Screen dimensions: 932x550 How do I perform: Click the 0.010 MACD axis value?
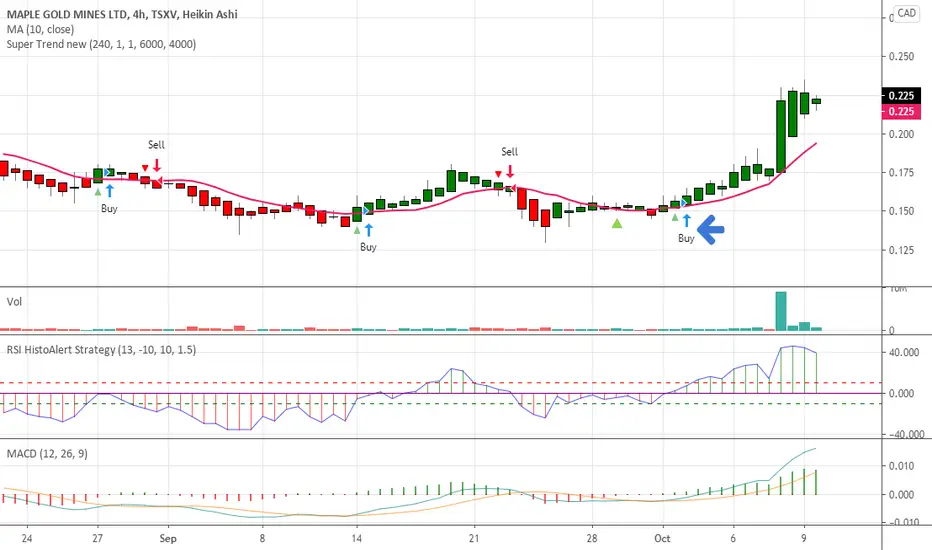pyautogui.click(x=901, y=466)
